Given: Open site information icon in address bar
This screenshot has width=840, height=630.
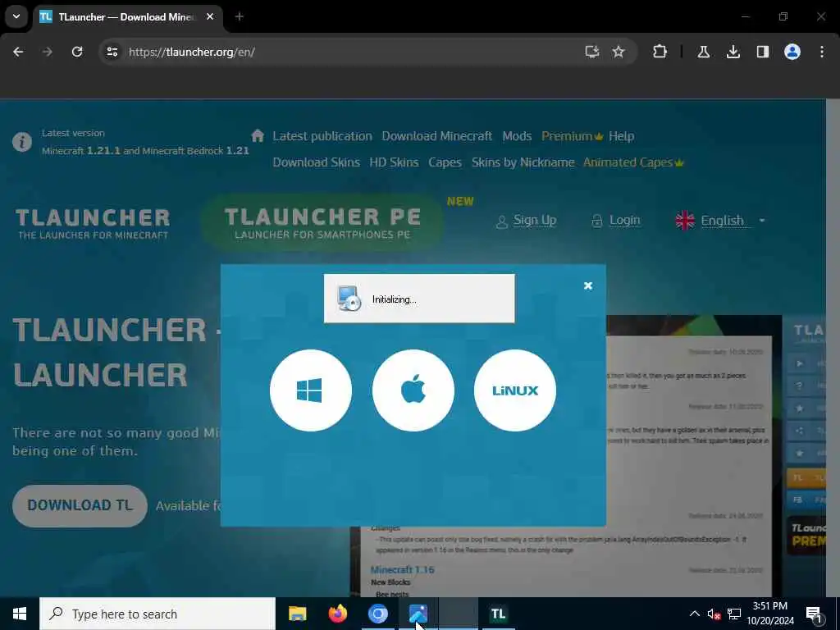Looking at the screenshot, I should click(112, 52).
